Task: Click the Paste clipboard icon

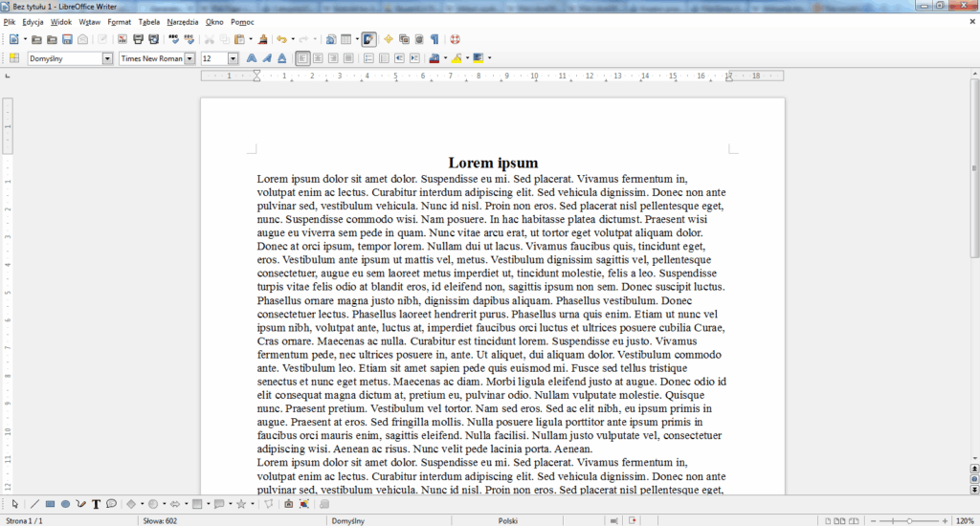Action: point(239,39)
